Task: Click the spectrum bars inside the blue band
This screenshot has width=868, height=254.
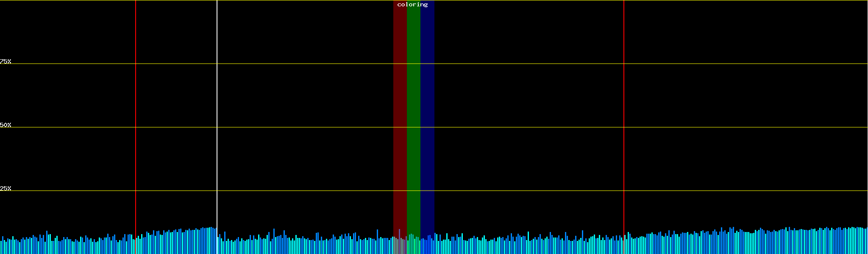Action: click(x=427, y=246)
